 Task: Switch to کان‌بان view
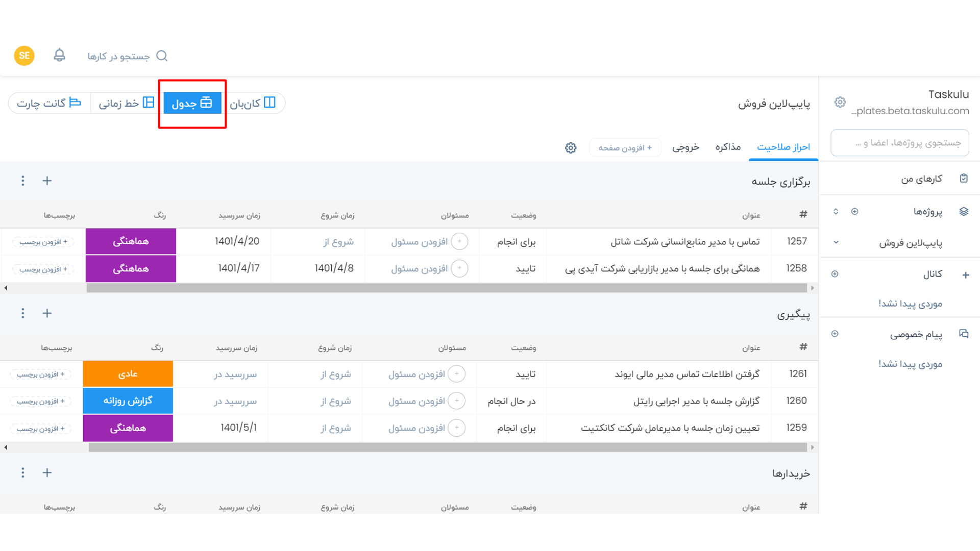point(253,103)
